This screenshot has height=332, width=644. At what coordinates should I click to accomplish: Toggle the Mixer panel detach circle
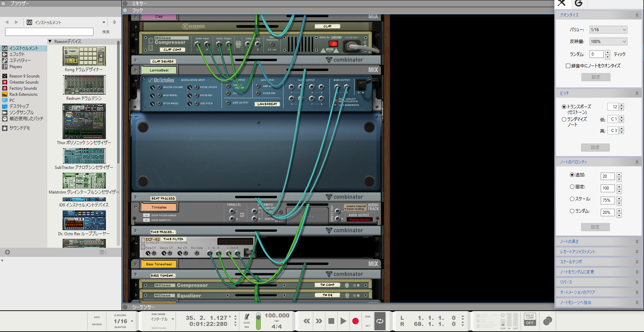pyautogui.click(x=125, y=3)
